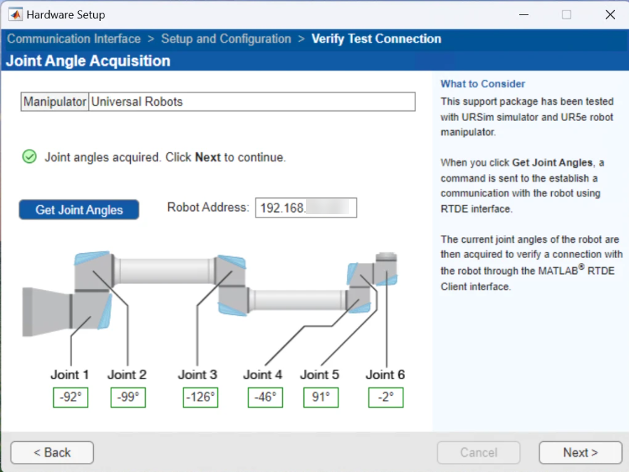Screen dimensions: 629x472
Task: Select the Setup and Configuration breadcrumb step
Action: [226, 39]
